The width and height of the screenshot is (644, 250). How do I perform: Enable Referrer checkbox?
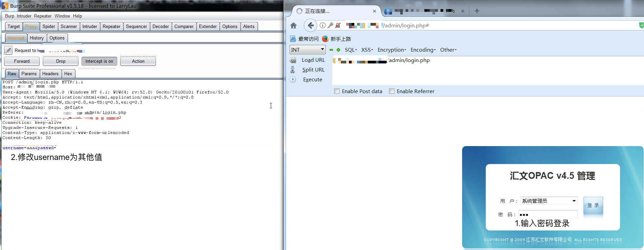tap(392, 91)
